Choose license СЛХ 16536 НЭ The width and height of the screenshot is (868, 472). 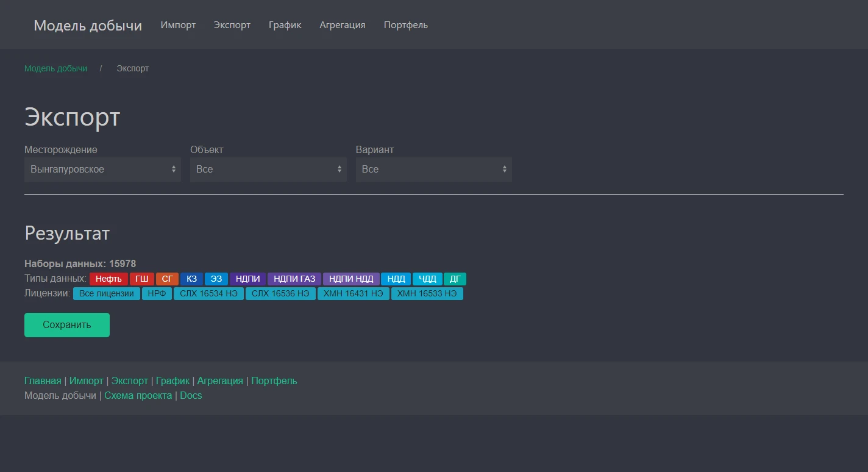point(280,294)
